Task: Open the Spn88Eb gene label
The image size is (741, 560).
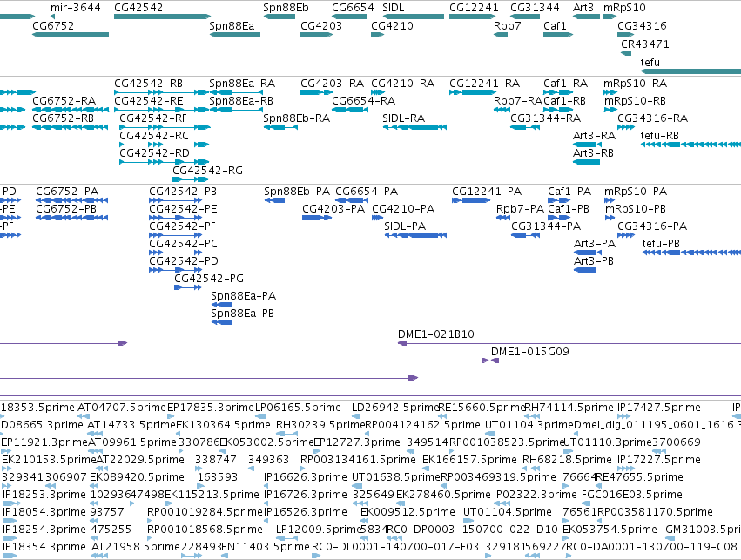Action: (x=286, y=8)
